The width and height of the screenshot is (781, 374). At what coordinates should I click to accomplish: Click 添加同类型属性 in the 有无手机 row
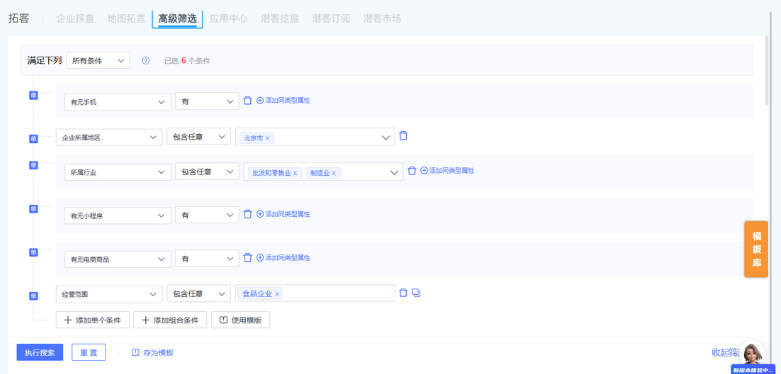(283, 101)
